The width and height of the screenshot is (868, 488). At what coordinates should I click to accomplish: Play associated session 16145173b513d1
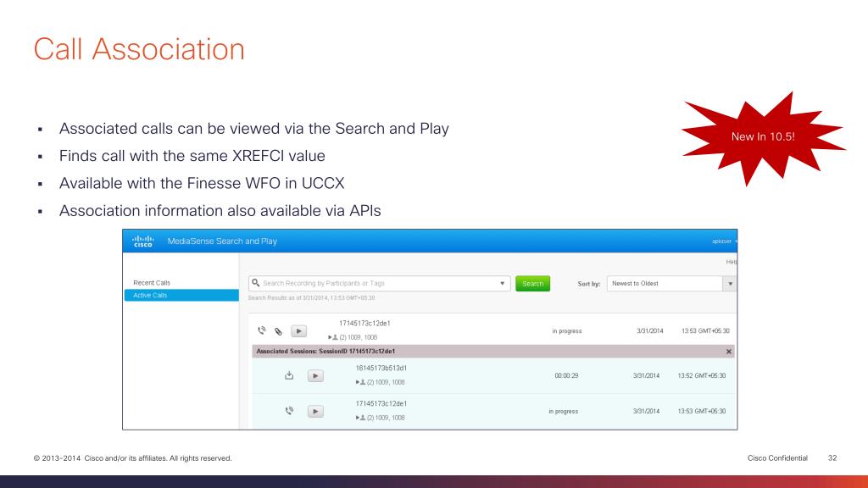tap(315, 375)
